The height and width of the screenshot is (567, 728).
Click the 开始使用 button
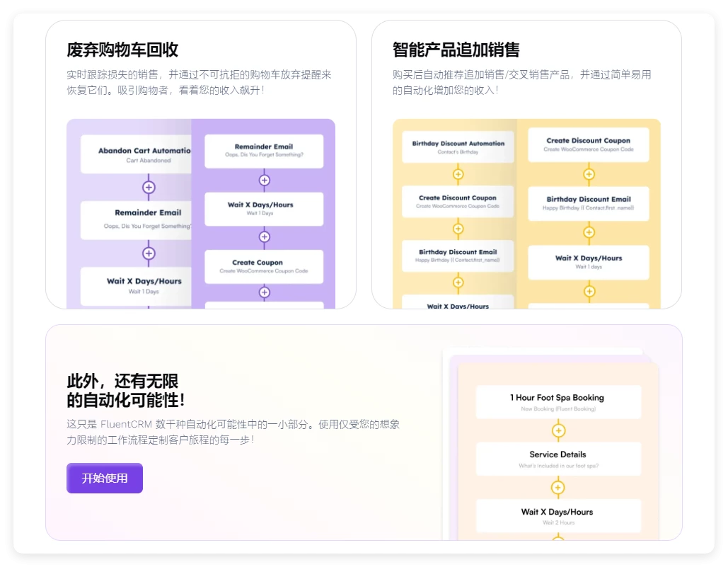pos(104,478)
